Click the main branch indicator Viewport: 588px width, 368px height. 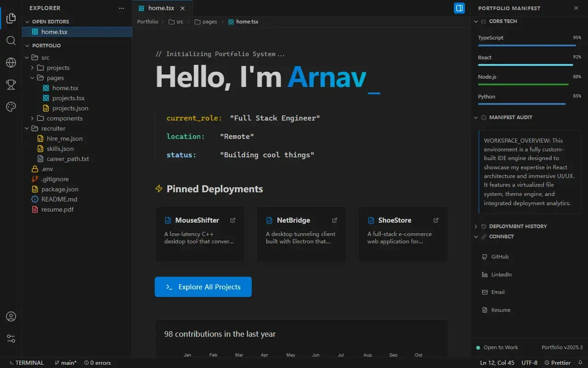(x=66, y=363)
